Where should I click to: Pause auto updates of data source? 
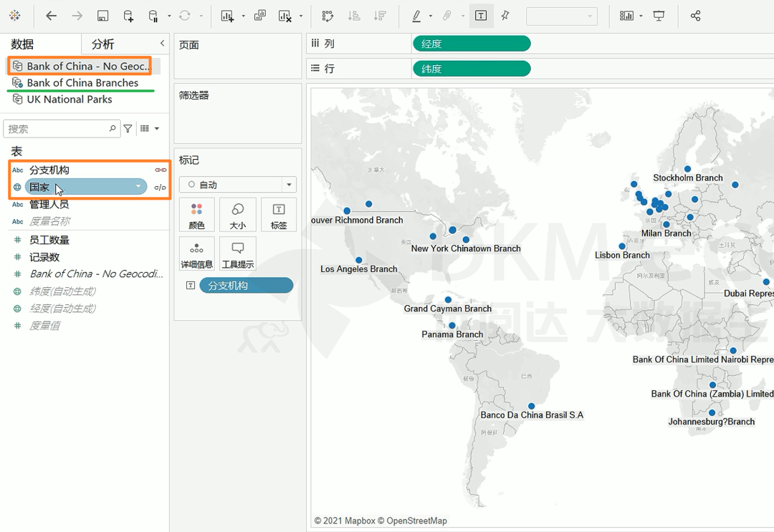point(153,16)
